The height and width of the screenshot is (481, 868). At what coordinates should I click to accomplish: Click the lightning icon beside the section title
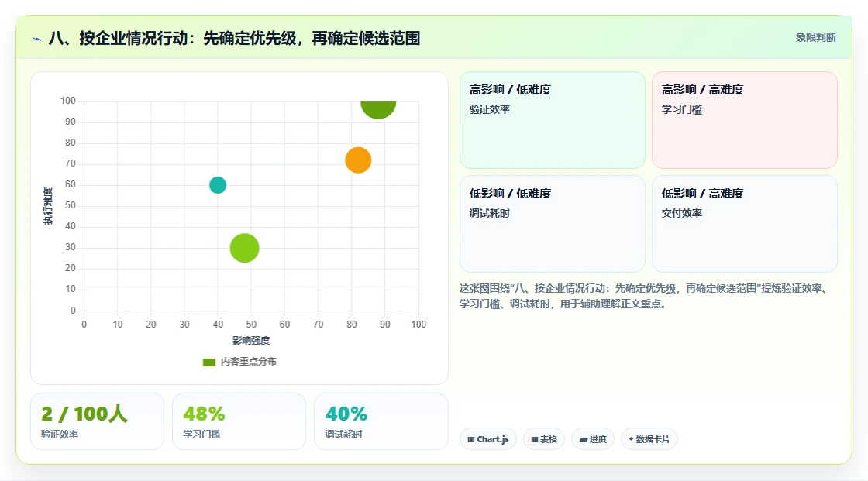36,39
